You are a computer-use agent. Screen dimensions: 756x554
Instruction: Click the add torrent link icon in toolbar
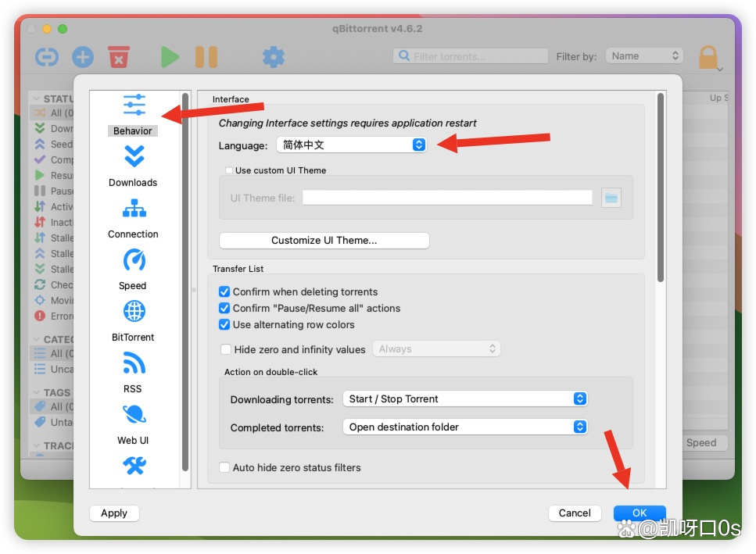(x=47, y=57)
